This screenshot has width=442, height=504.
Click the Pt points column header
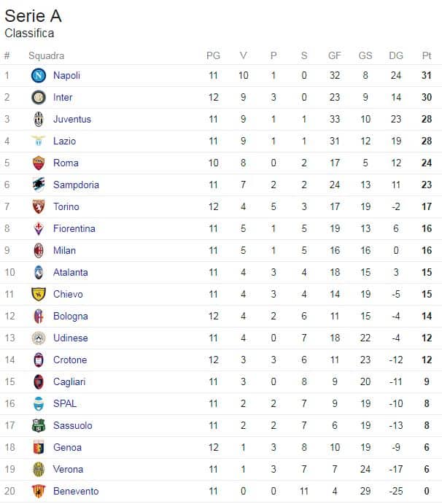pyautogui.click(x=427, y=55)
